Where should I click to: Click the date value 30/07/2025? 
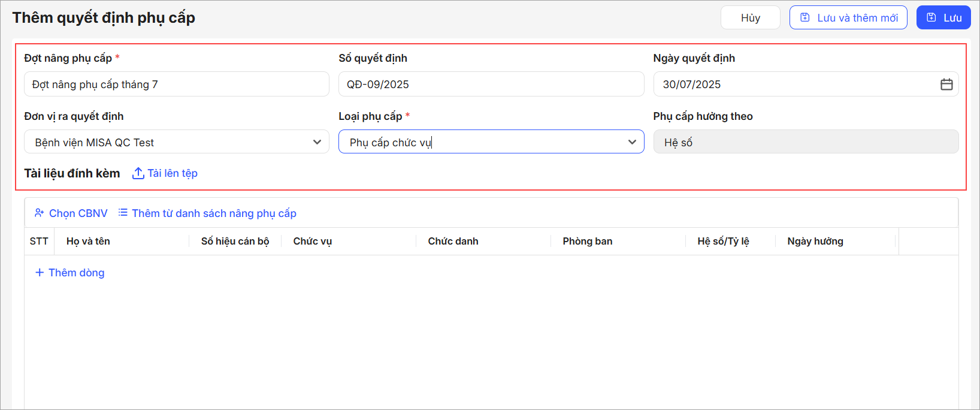tap(692, 85)
